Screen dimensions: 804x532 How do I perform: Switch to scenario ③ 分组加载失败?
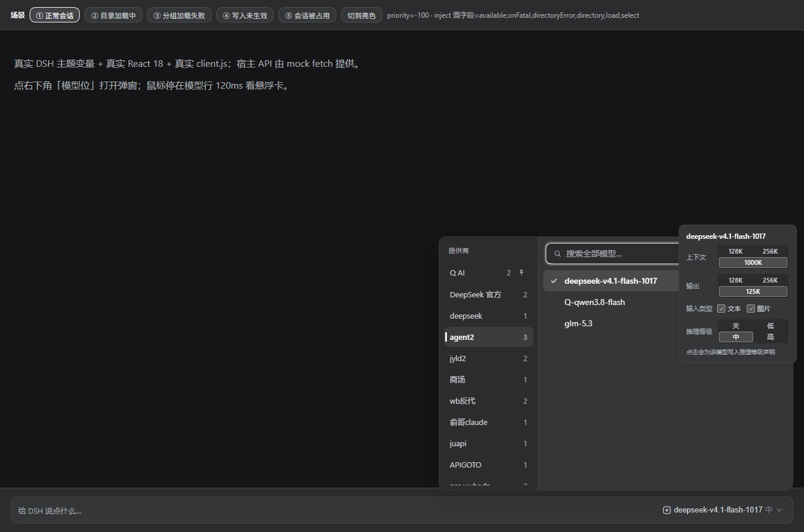pyautogui.click(x=179, y=15)
